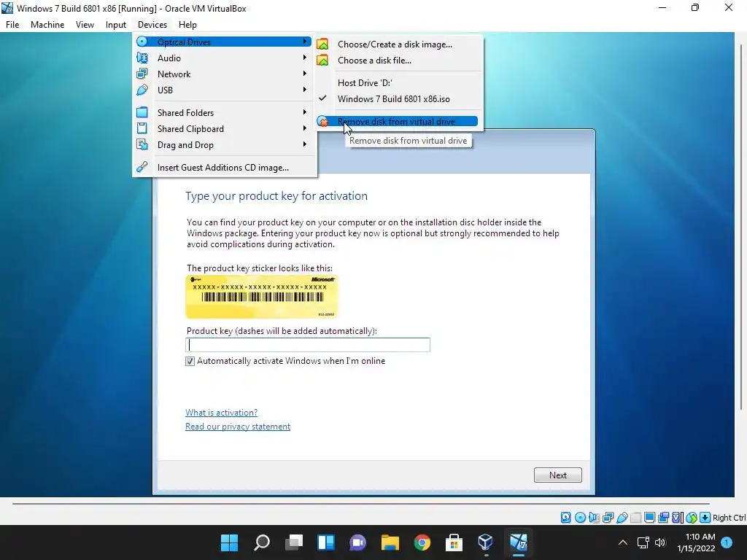This screenshot has width=747, height=560.
Task: Click the Remove disk icon in submenu
Action: click(x=322, y=122)
